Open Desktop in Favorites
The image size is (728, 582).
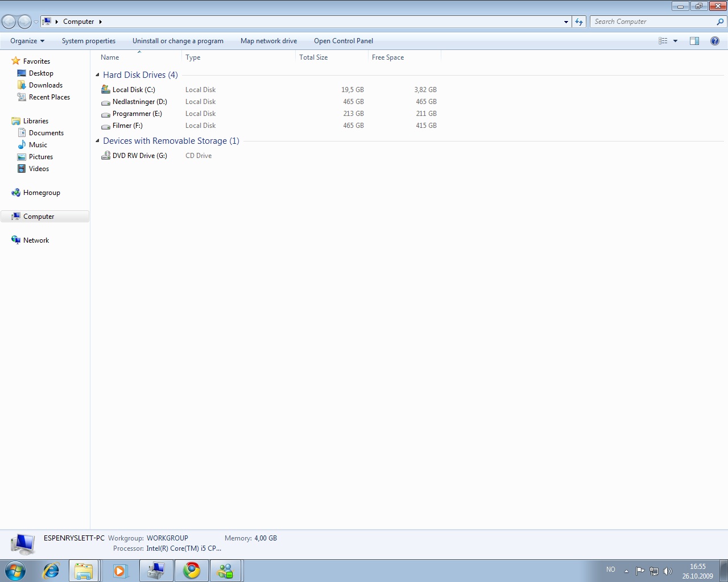pos(41,73)
